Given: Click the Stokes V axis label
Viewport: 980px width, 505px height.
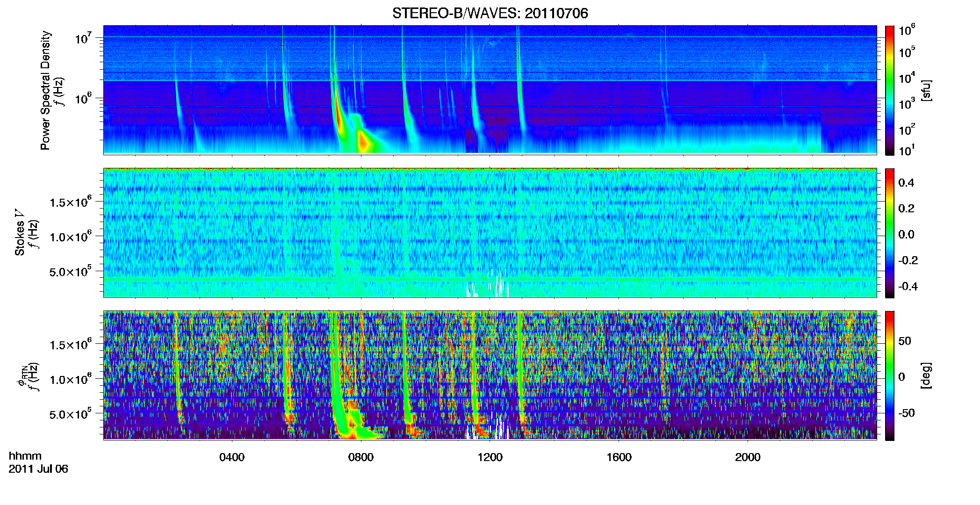Looking at the screenshot, I should click(x=20, y=232).
